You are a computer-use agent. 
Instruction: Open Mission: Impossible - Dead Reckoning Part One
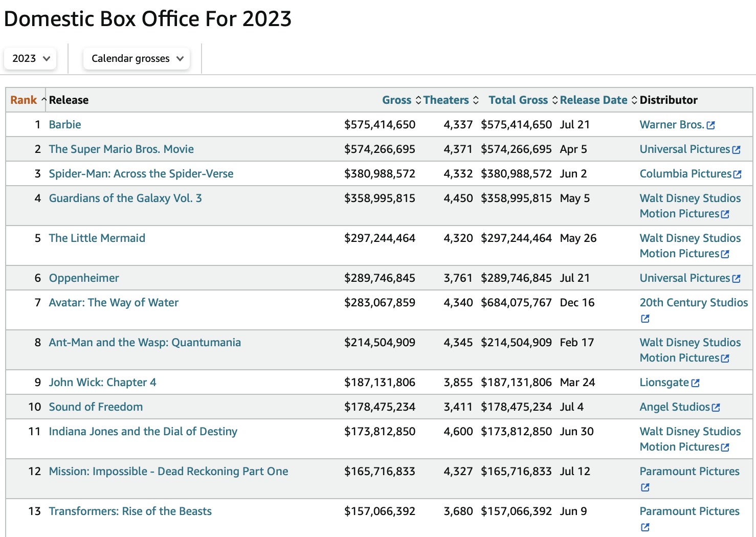tap(169, 471)
